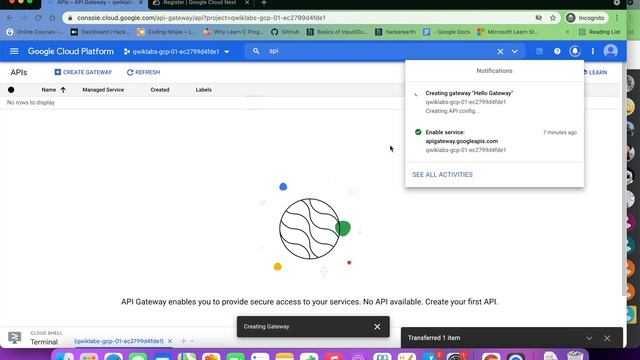Click the Incognito profile indicator
The height and width of the screenshot is (360, 640).
586,18
